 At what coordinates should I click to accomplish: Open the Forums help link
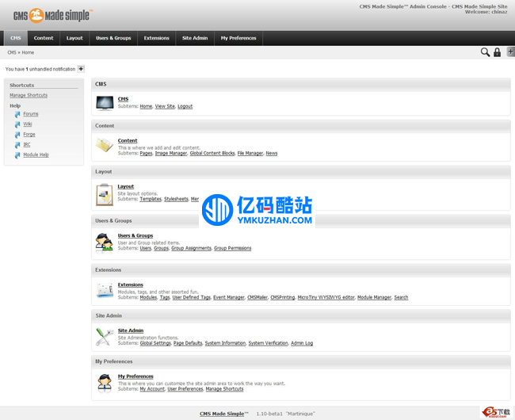tap(31, 114)
